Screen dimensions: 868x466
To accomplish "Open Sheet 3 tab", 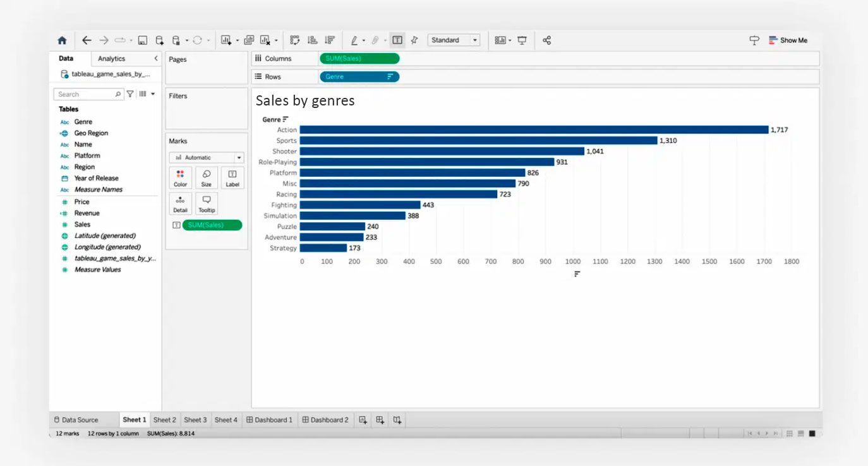I will (195, 420).
